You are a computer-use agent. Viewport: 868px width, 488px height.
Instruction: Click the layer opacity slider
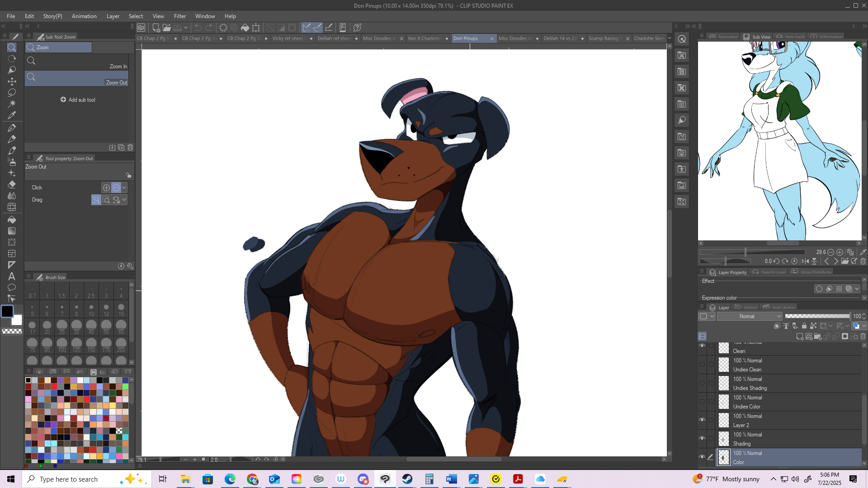tap(817, 316)
